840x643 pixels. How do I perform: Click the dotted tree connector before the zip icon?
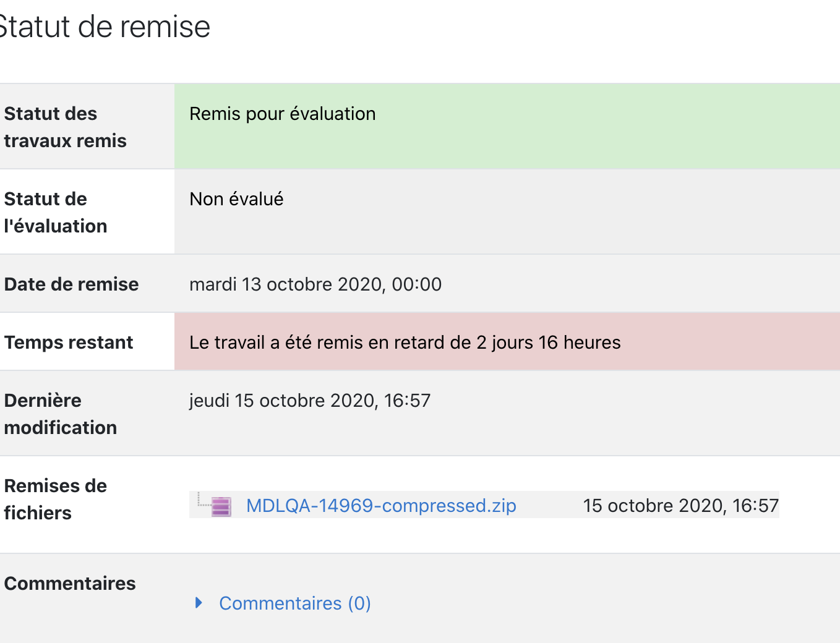point(204,500)
